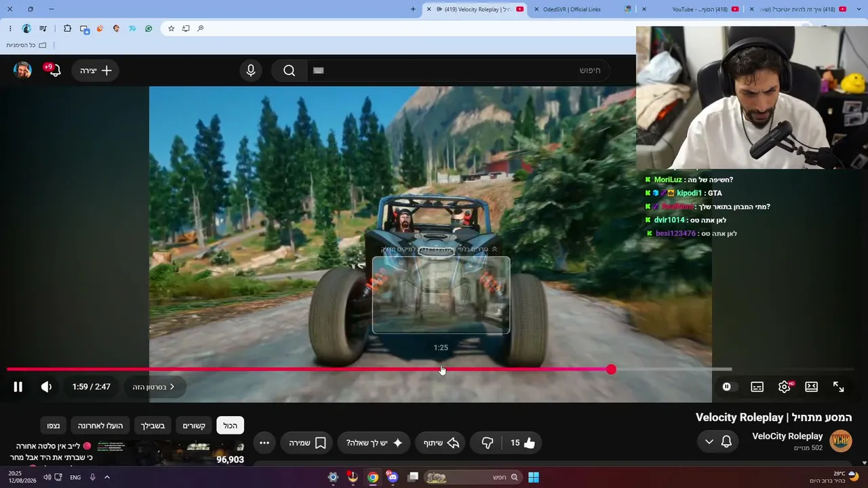The image size is (868, 488).
Task: Like the video with the thumbs up button
Action: pos(523,443)
